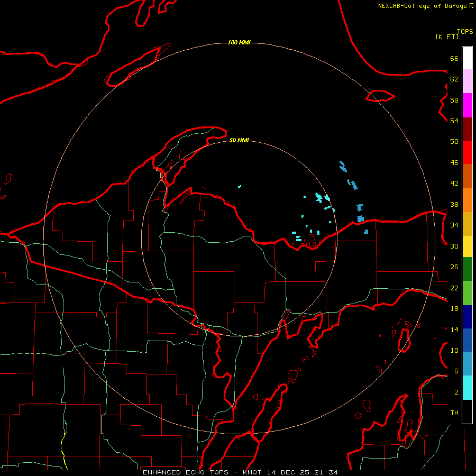This screenshot has height=476, width=476.
Task: Click the 50 NMI range ring label
Action: [239, 140]
